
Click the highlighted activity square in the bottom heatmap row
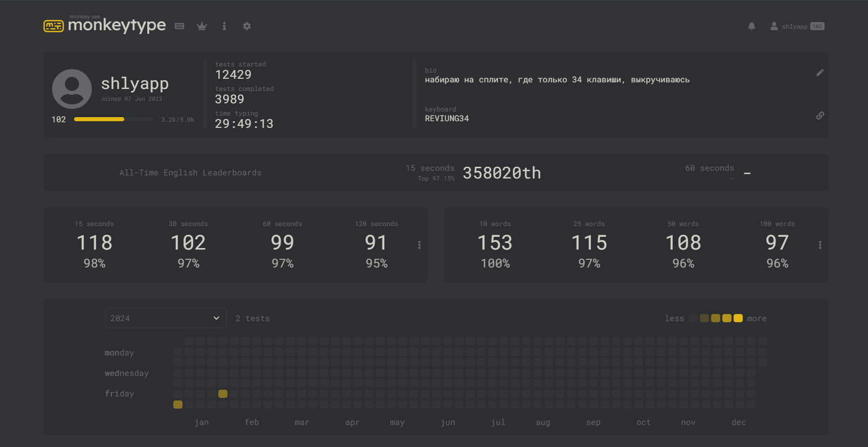(x=178, y=405)
